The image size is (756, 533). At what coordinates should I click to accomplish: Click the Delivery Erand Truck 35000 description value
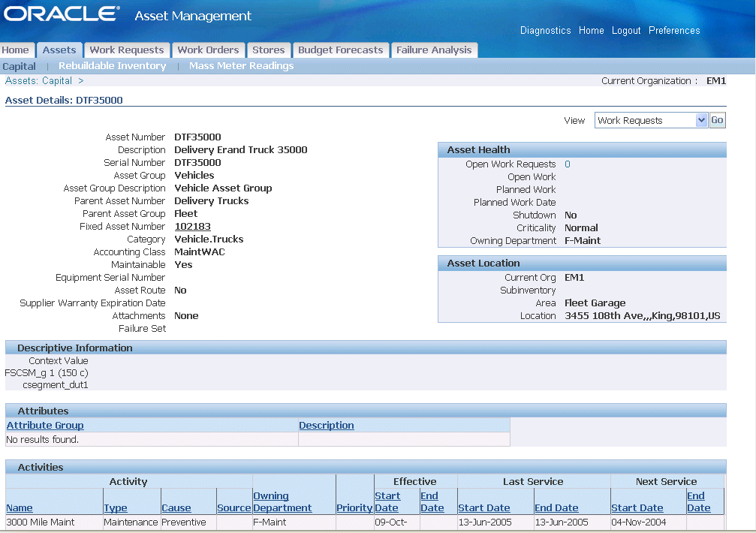tap(240, 150)
